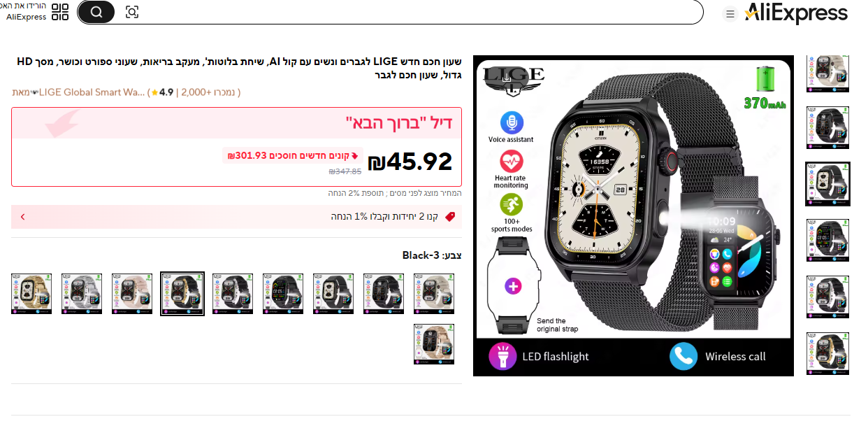Screen dimensions: 868x440
Task: Select the silver mesh watch color variant
Action: pyautogui.click(x=82, y=294)
